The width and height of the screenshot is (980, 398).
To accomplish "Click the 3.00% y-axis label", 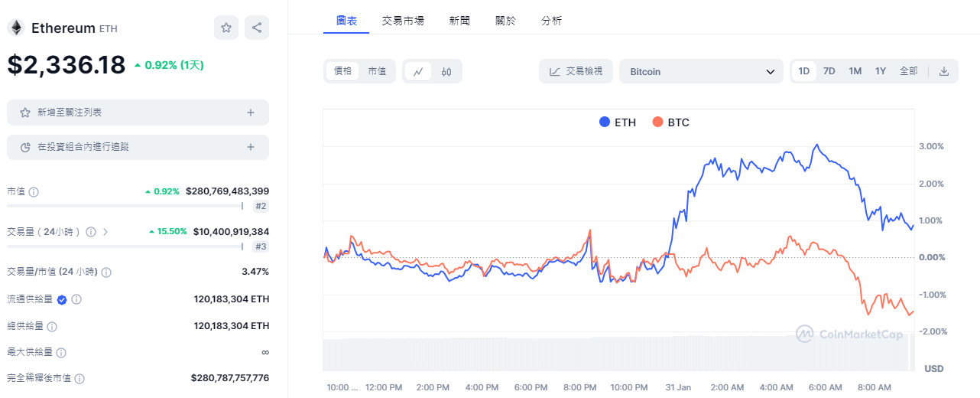I will (930, 146).
